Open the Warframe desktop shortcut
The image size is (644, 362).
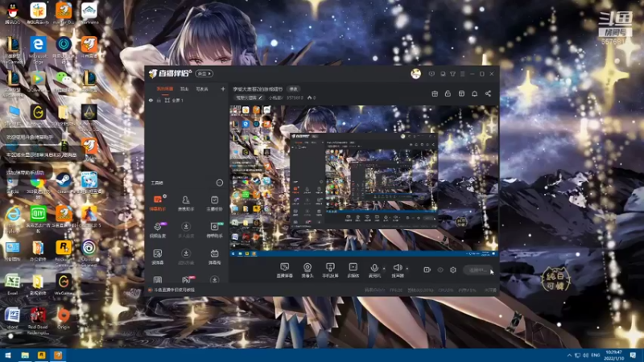pos(89,14)
